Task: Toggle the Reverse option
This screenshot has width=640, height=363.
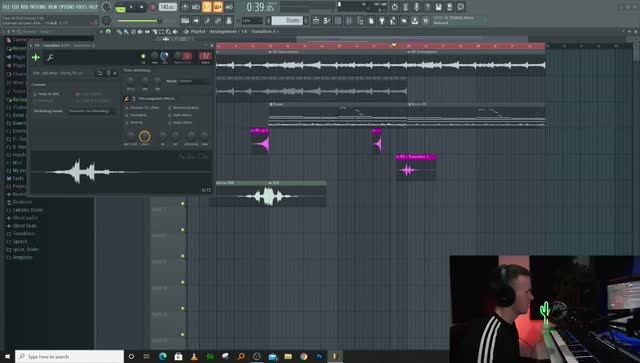Action: [x=134, y=122]
